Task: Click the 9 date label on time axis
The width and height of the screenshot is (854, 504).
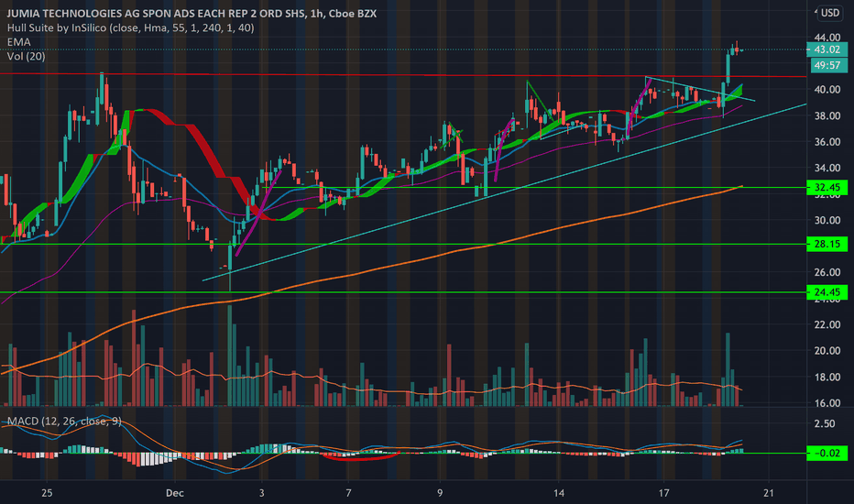Action: [x=440, y=494]
